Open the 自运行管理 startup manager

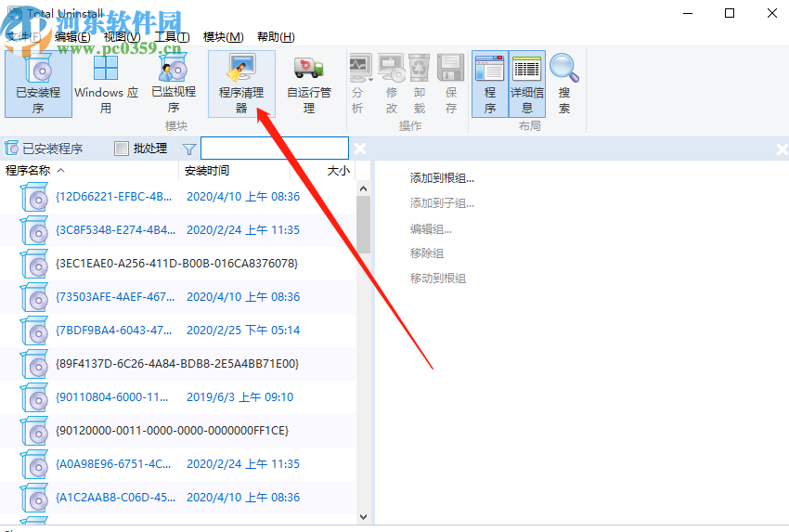coord(309,84)
